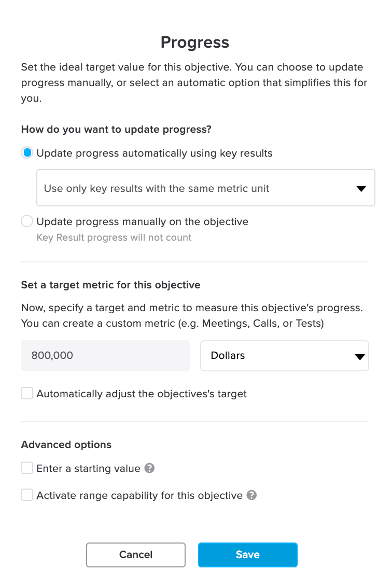Open the Dollars metric dropdown

(x=285, y=356)
